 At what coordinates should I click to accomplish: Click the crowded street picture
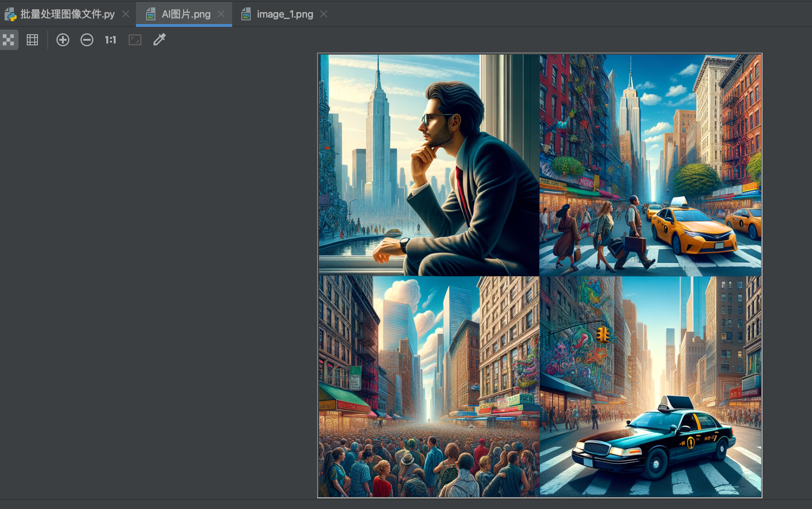pos(429,386)
